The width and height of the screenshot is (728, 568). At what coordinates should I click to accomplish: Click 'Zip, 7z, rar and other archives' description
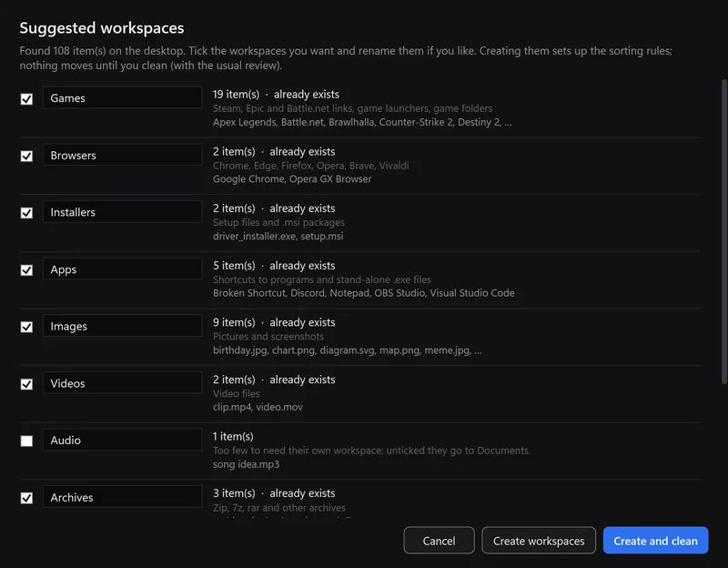pos(279,508)
